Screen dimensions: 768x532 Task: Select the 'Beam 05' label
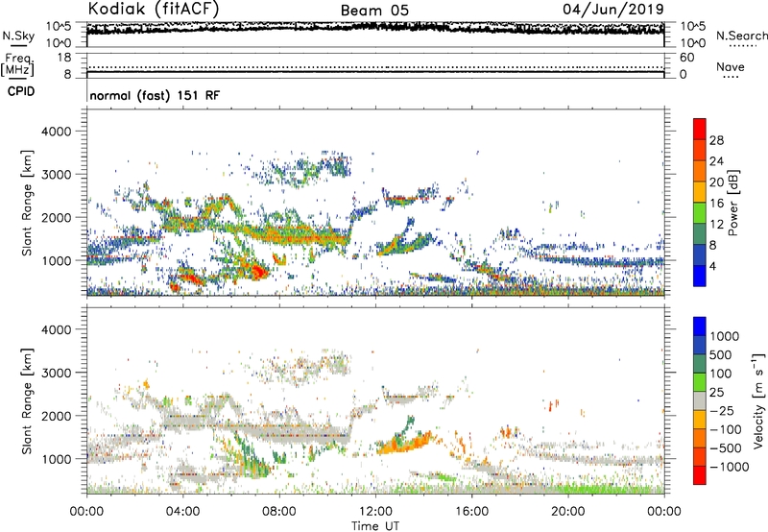click(374, 11)
